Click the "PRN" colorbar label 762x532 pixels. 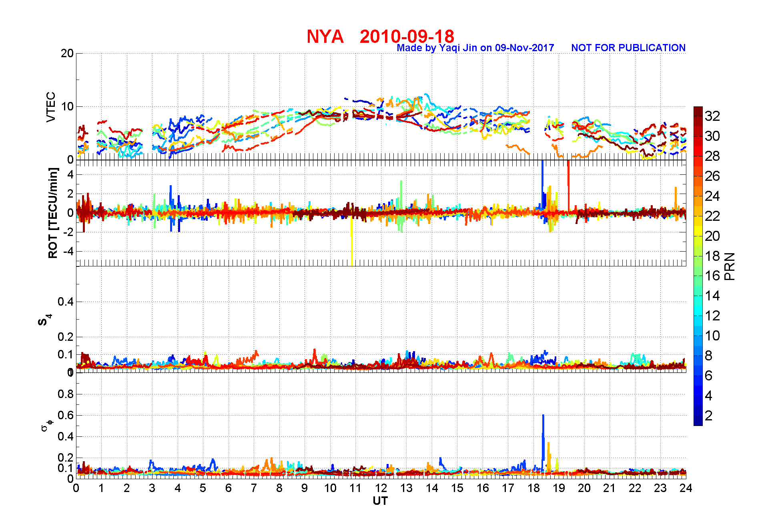(x=730, y=266)
